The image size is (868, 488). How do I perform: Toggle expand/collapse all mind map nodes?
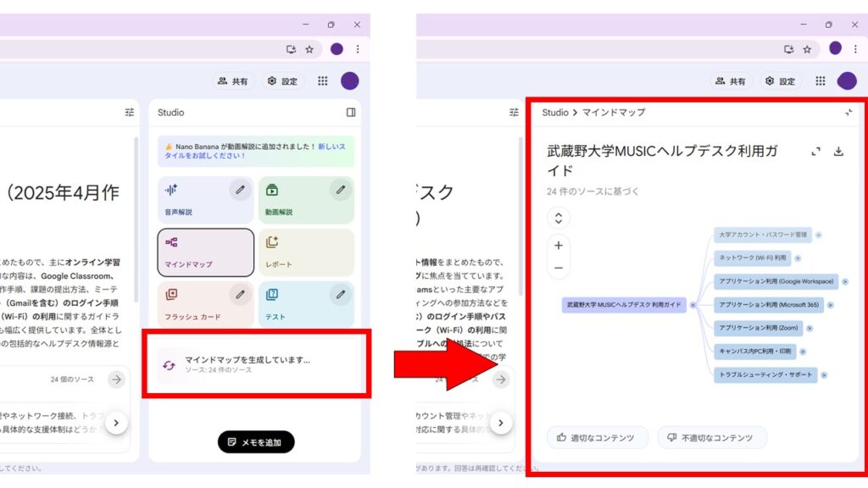pyautogui.click(x=559, y=218)
